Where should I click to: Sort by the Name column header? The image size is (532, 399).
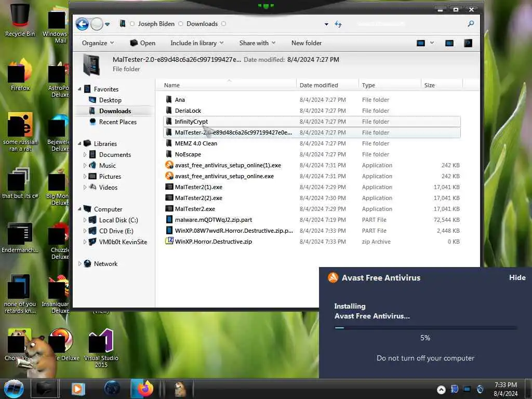tap(227, 85)
